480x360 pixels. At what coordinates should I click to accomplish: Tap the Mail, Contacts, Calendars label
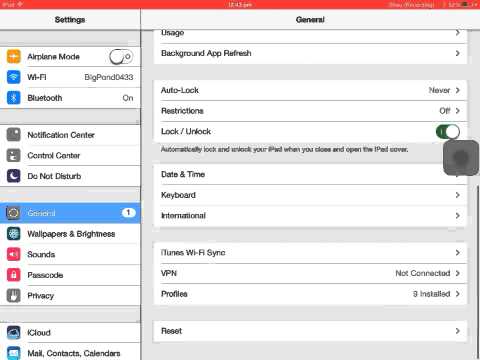click(x=74, y=353)
